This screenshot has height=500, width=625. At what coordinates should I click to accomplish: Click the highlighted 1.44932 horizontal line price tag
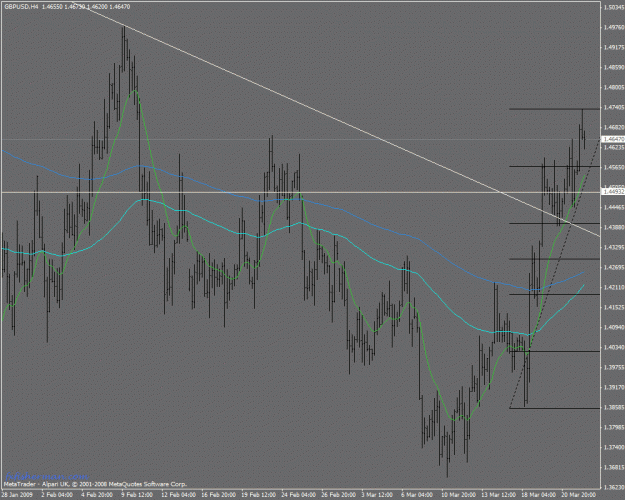[613, 192]
